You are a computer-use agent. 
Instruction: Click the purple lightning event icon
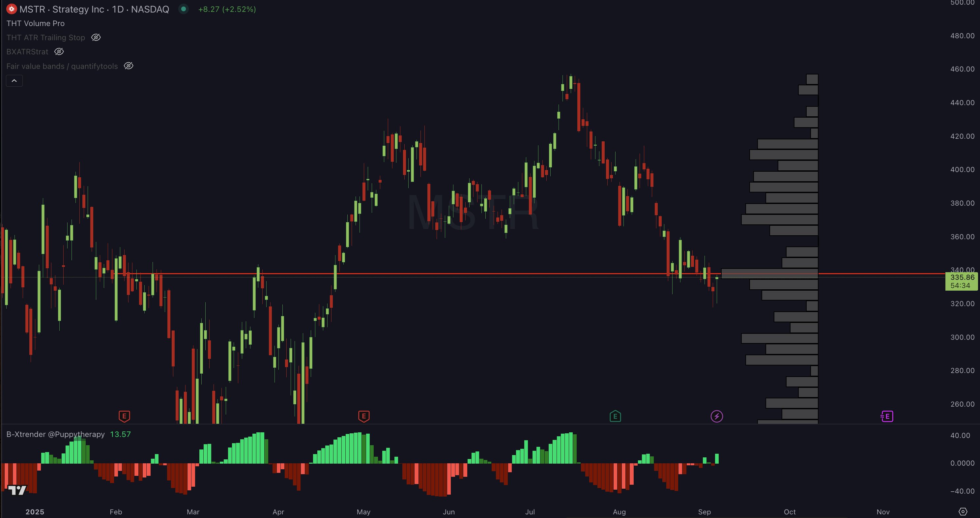717,416
